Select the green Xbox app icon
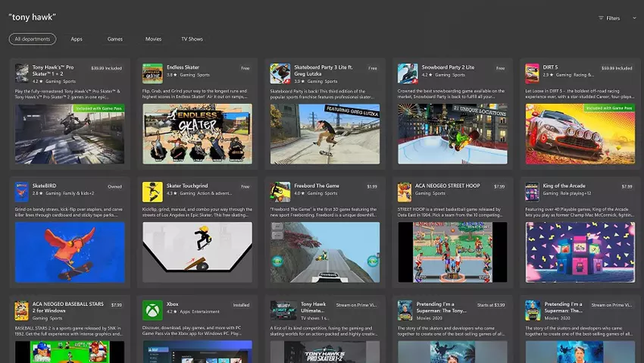 (152, 310)
